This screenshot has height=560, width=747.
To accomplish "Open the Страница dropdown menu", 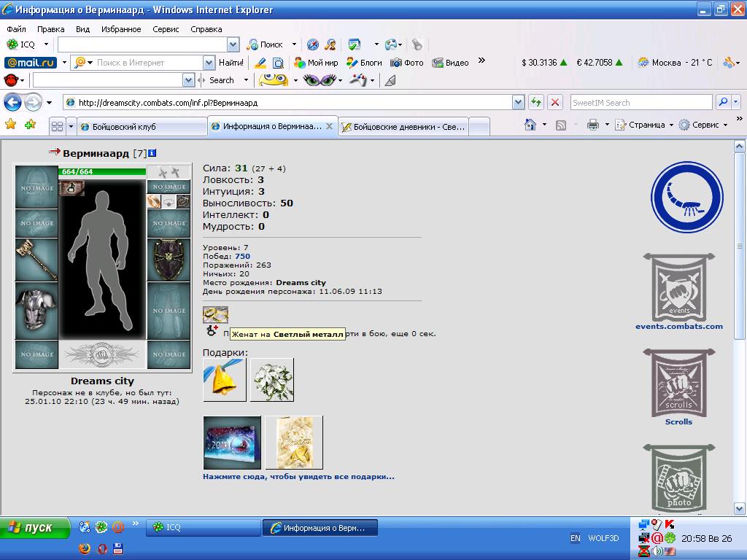I will (645, 125).
